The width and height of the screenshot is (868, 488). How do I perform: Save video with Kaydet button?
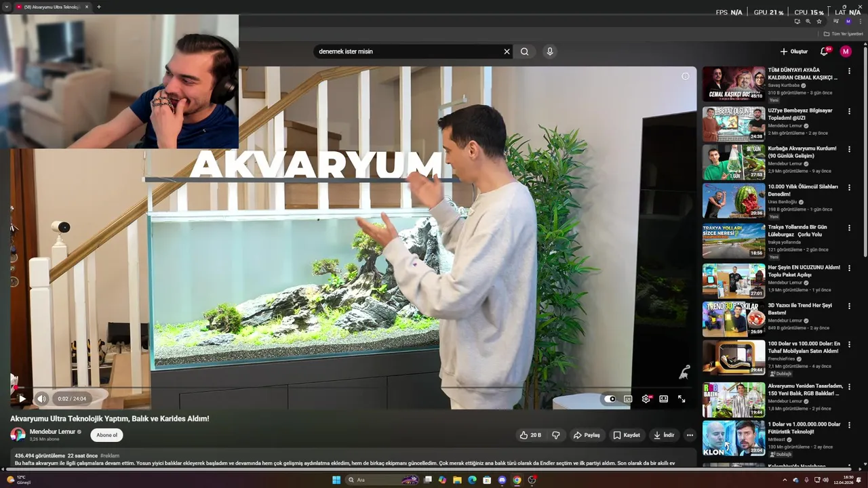tap(627, 435)
